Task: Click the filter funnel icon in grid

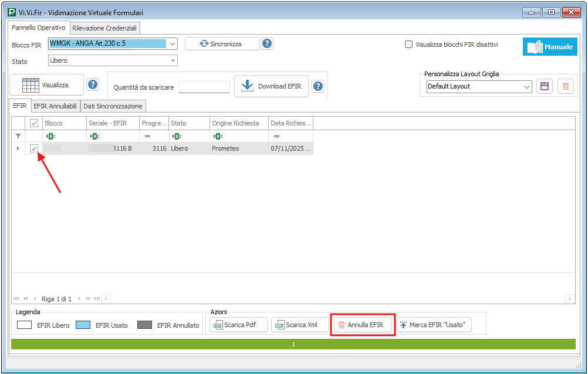Action: click(18, 135)
